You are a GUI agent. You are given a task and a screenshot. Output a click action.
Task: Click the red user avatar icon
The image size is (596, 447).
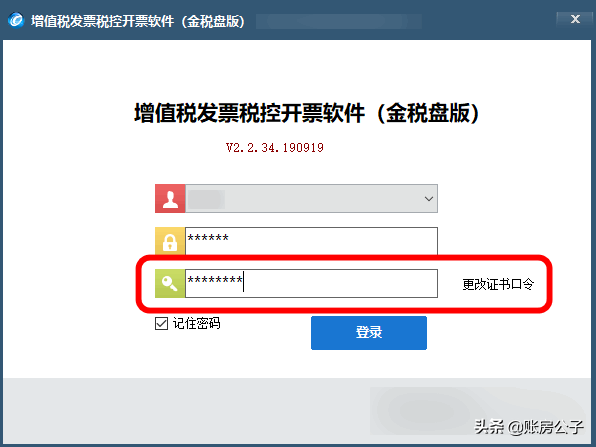(170, 198)
